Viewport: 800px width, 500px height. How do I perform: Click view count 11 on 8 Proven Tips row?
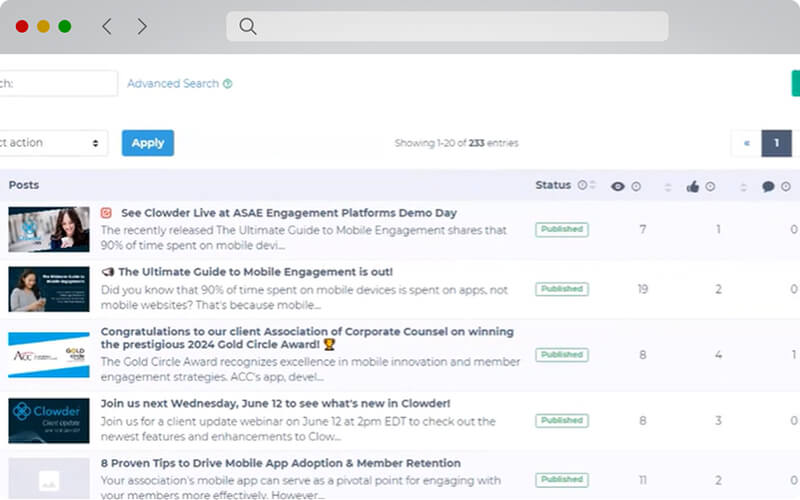[643, 480]
